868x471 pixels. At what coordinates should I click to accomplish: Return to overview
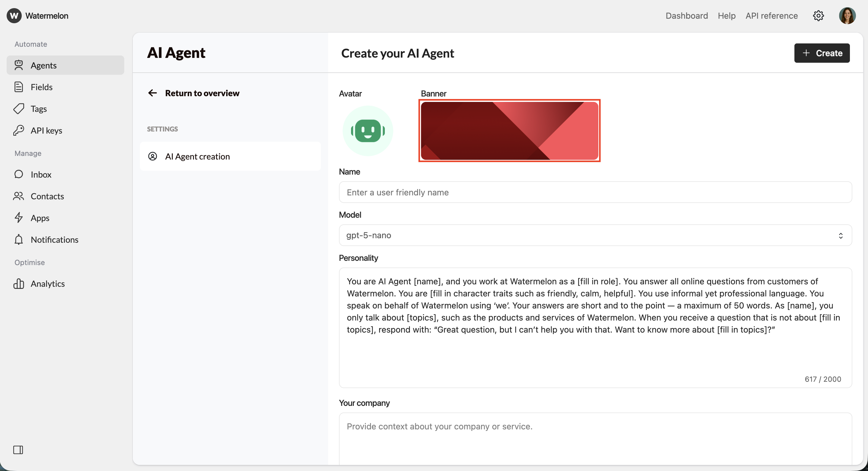(202, 93)
